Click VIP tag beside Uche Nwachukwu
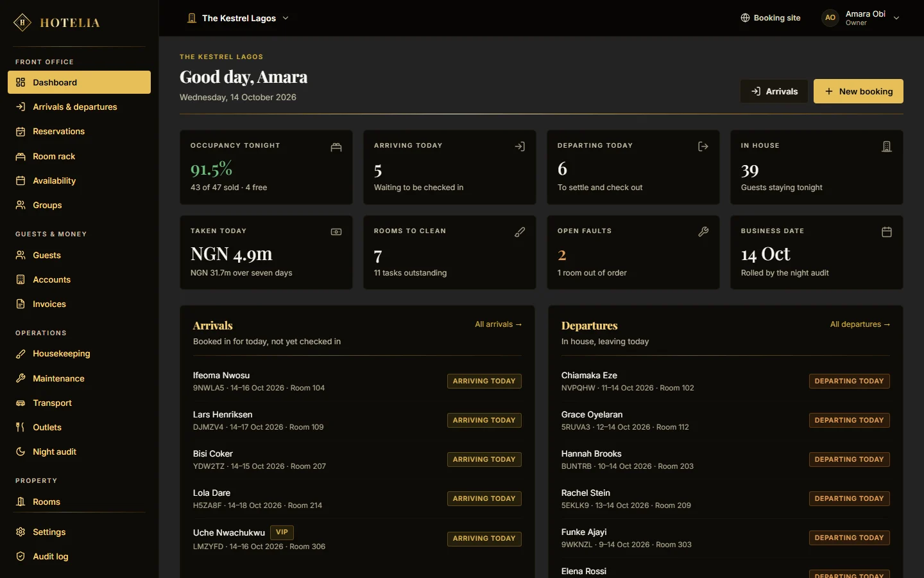Viewport: 924px width, 578px height. coord(282,532)
